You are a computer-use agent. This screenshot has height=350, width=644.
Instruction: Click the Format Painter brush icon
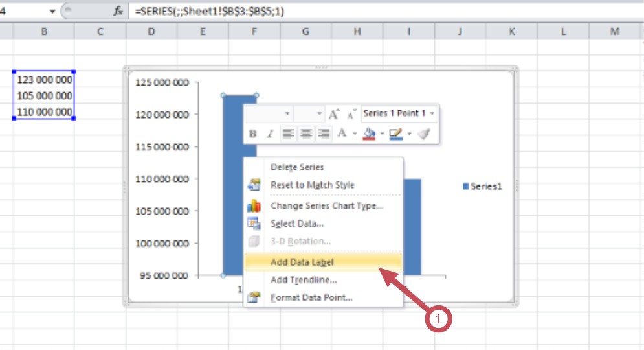423,134
